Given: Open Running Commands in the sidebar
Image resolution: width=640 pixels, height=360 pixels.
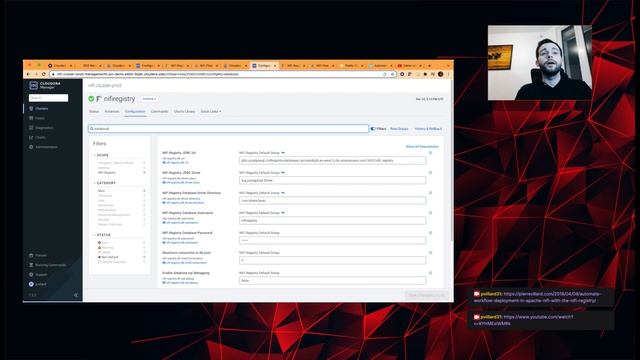Looking at the screenshot, I should pyautogui.click(x=47, y=265).
